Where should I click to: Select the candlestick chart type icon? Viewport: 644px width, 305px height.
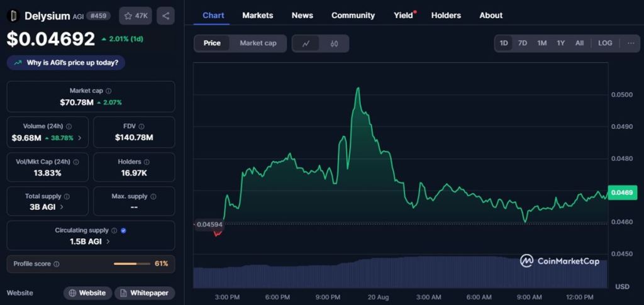pos(335,43)
